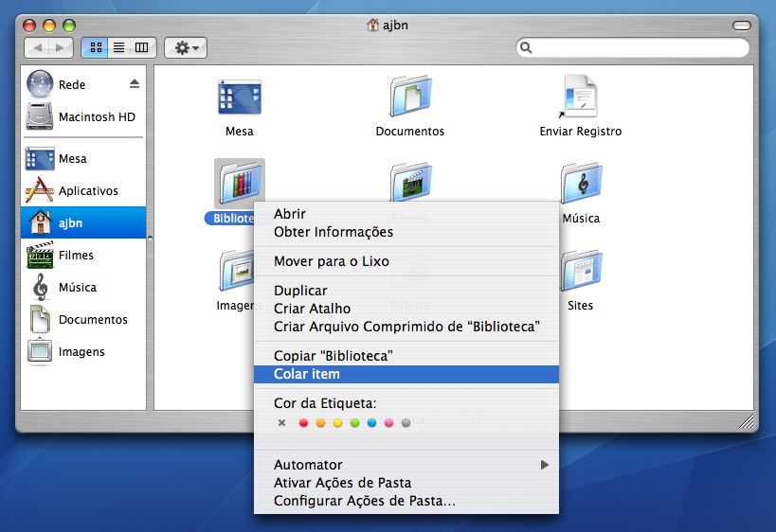Screen dimensions: 776x532
Task: Select Copiar "Biblioteca"
Action: (x=406, y=356)
